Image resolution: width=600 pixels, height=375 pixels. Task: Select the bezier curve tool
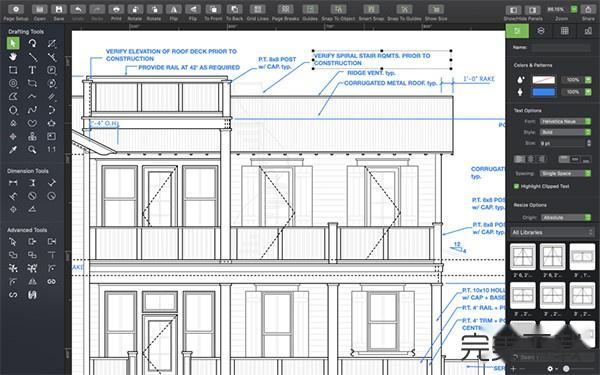click(32, 110)
